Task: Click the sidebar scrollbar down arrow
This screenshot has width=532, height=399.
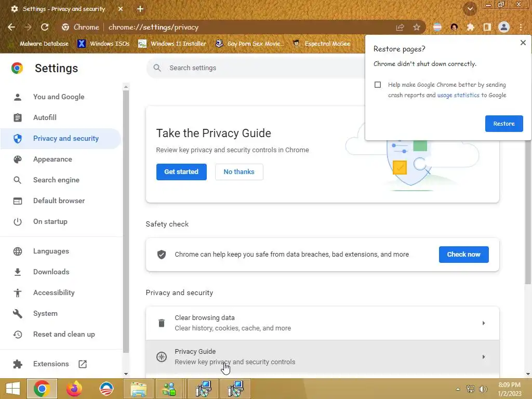Action: (x=126, y=374)
